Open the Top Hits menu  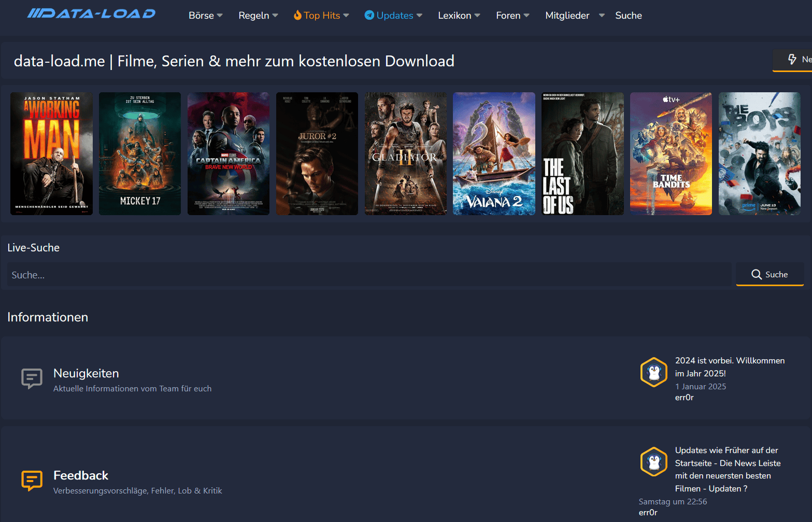click(322, 16)
